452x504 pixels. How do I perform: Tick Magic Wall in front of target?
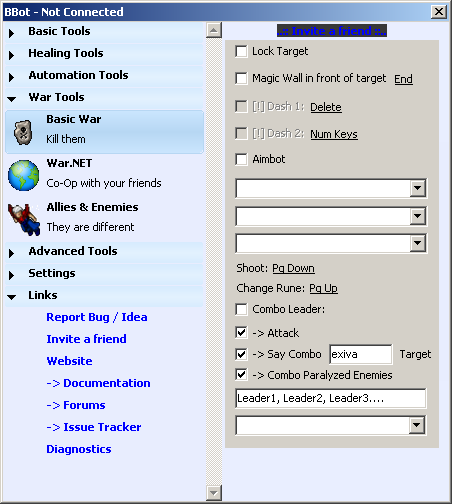pos(241,79)
